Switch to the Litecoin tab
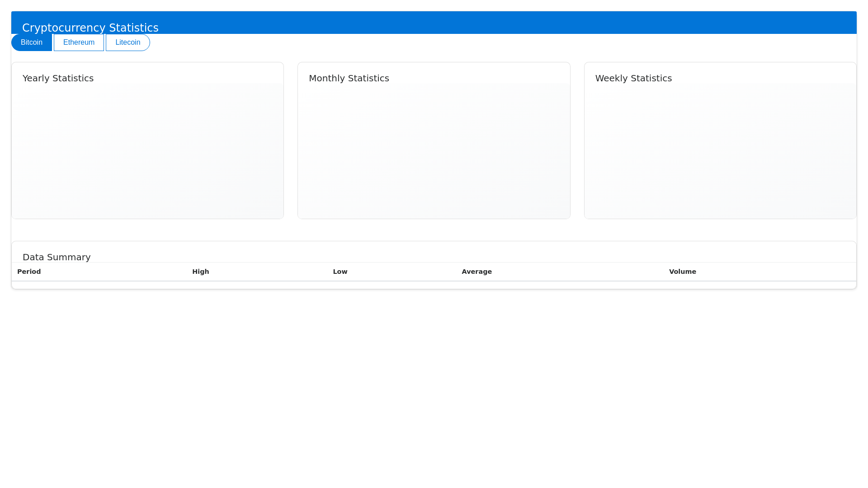 (x=127, y=42)
